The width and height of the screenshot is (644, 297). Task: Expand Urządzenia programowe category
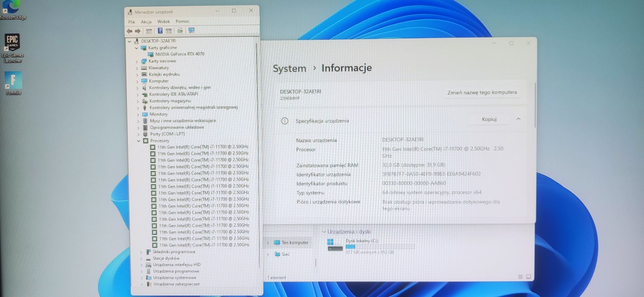tap(142, 272)
